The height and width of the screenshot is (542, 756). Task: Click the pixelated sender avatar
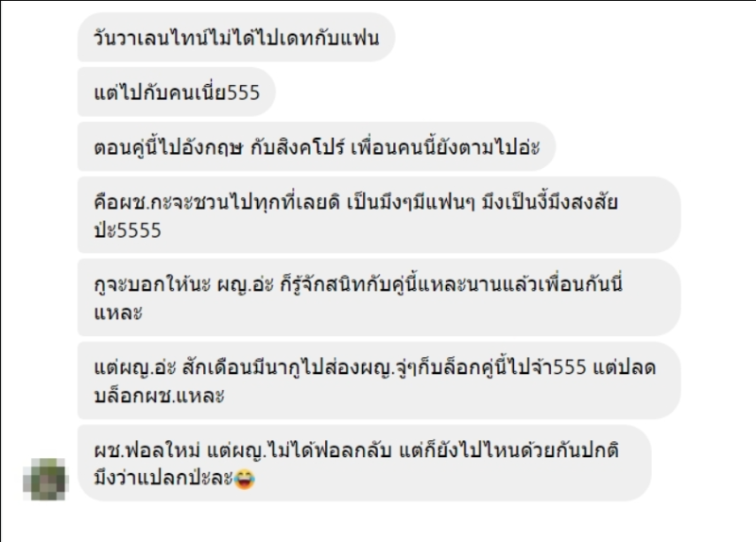[45, 480]
